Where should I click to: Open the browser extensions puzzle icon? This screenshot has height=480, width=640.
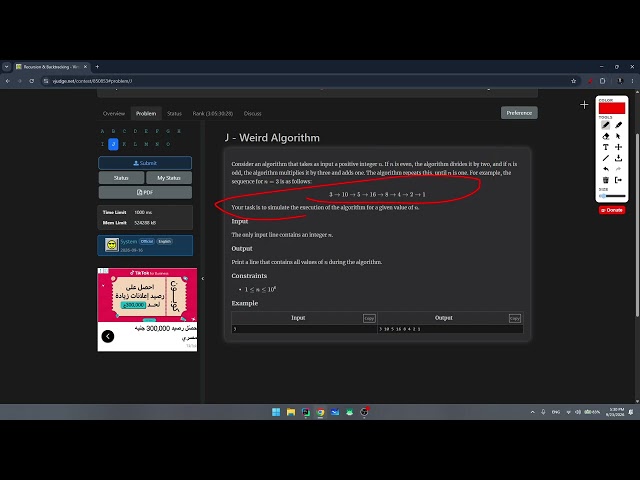coord(602,81)
